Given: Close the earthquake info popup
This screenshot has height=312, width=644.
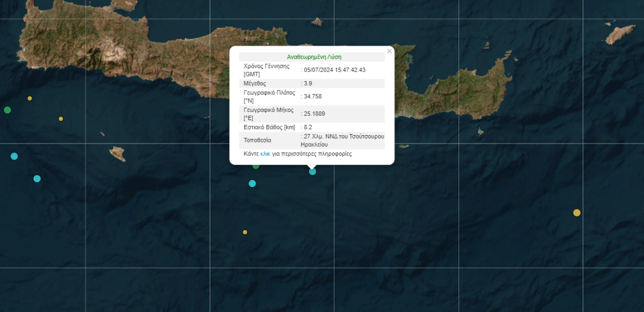Looking at the screenshot, I should click(390, 51).
